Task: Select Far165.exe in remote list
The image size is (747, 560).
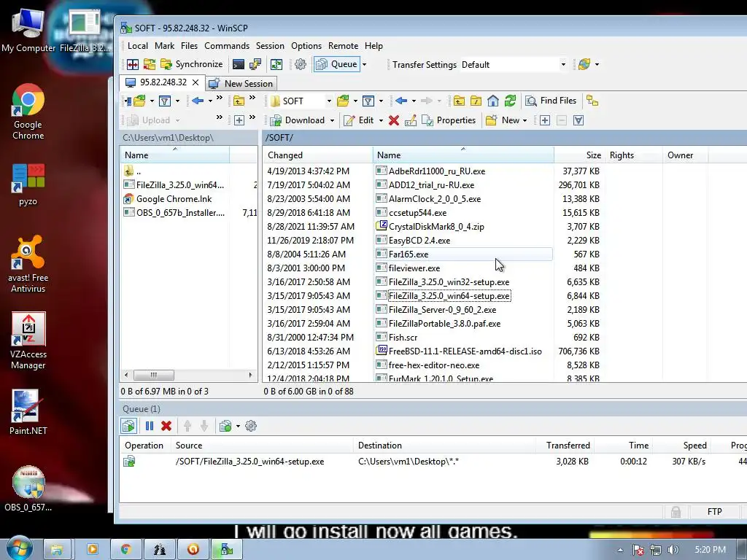Action: [x=409, y=254]
